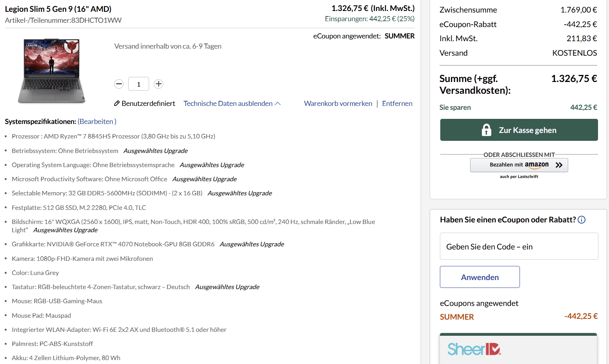609x364 pixels.
Task: Click the 'Palmrest: PC-ABS-Kunststoff' line
Action: (52, 344)
